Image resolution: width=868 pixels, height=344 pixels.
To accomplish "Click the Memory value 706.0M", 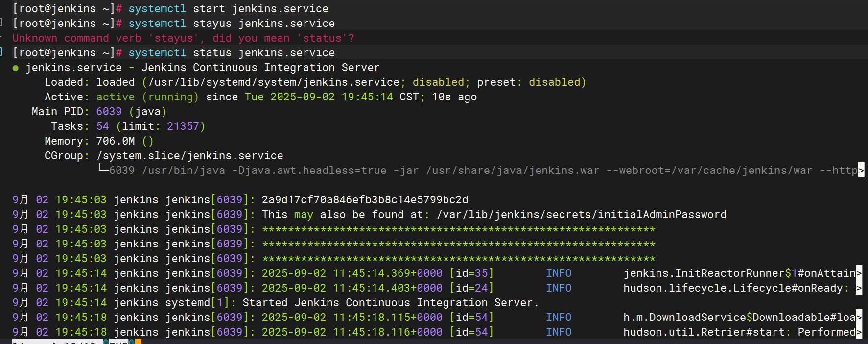I will 116,141.
